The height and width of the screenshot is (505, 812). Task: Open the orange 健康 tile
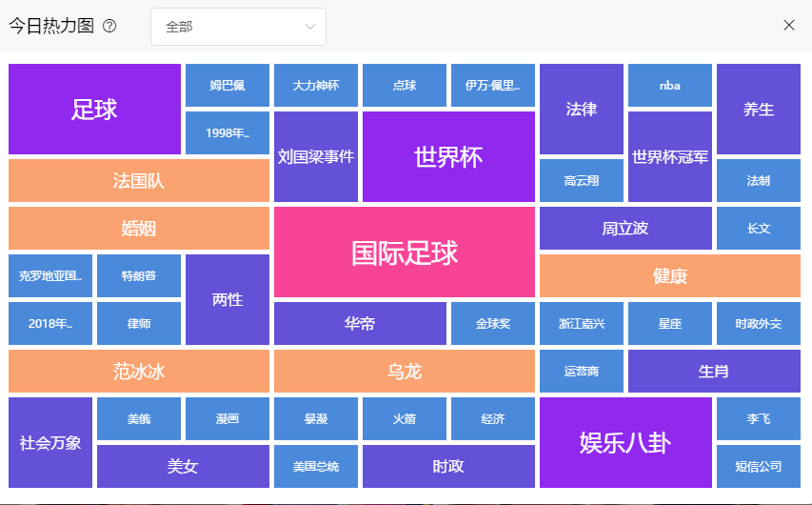click(670, 276)
